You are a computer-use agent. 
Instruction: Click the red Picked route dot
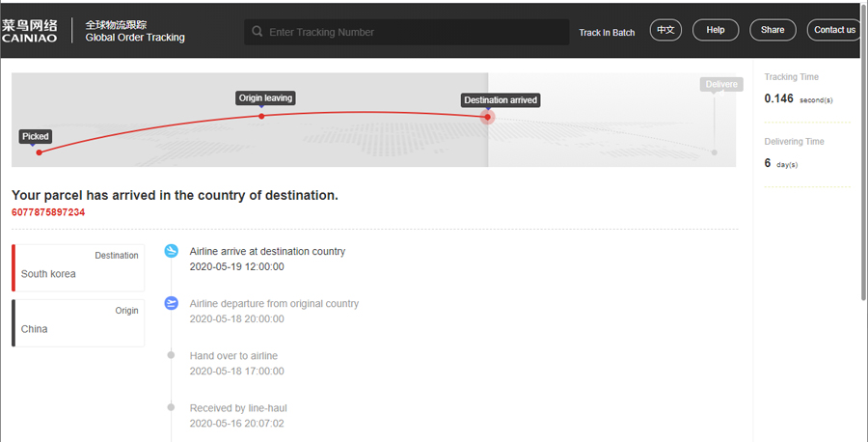click(40, 152)
